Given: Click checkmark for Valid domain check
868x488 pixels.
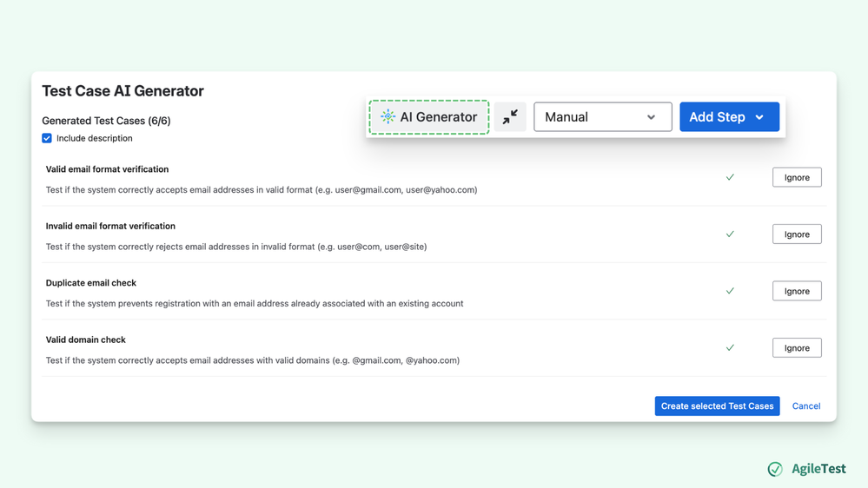Looking at the screenshot, I should click(x=730, y=348).
